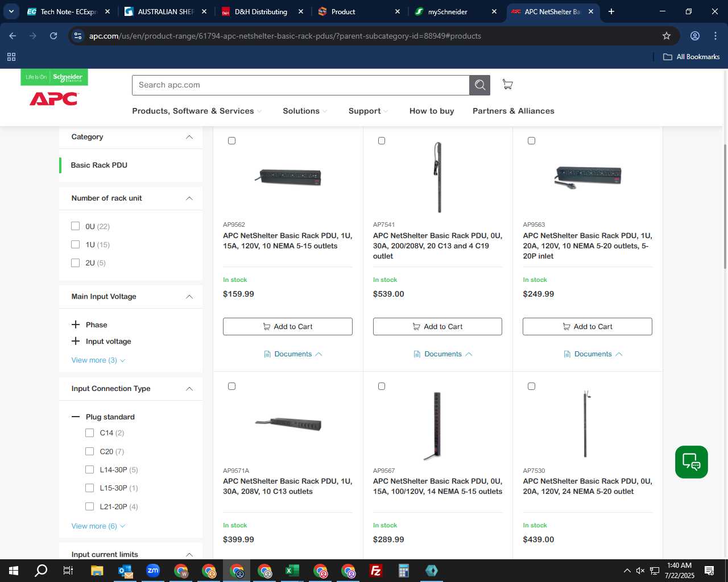This screenshot has height=582, width=728.
Task: Open Task View on taskbar
Action: 68,571
